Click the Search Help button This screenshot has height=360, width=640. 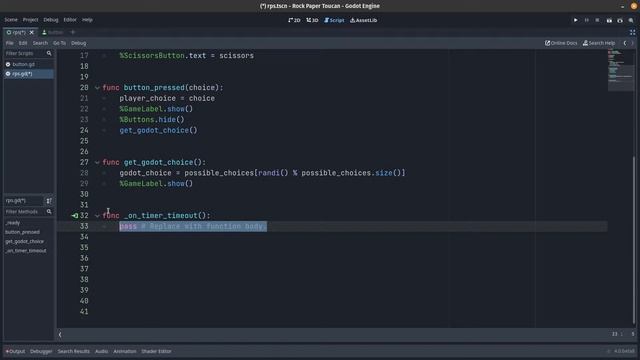click(599, 43)
